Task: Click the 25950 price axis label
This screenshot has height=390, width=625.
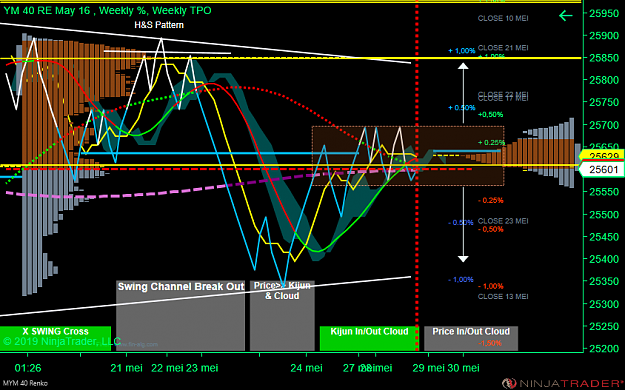Action: (604, 13)
